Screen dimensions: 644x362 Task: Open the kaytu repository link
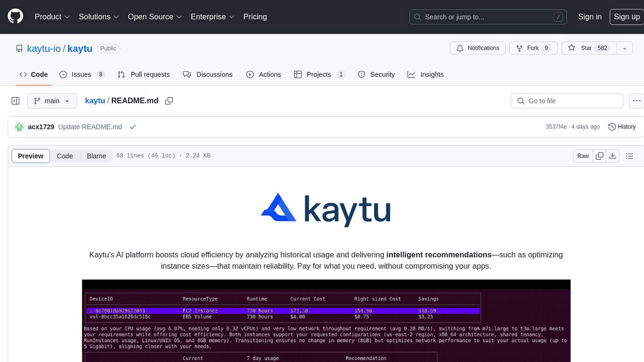coord(80,48)
